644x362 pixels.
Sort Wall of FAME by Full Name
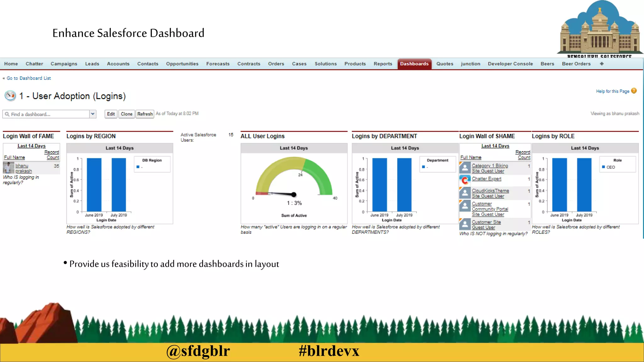coord(14,157)
